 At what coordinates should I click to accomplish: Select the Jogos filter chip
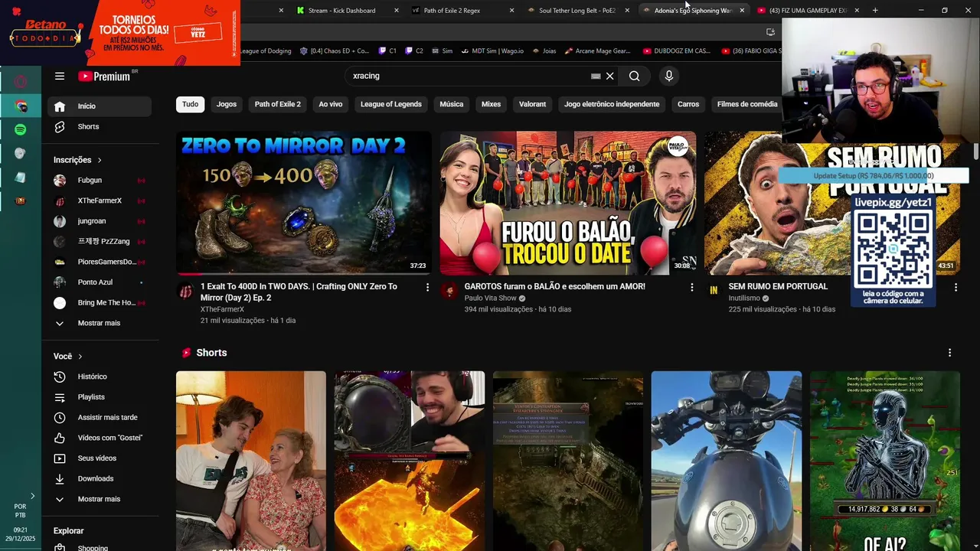227,104
